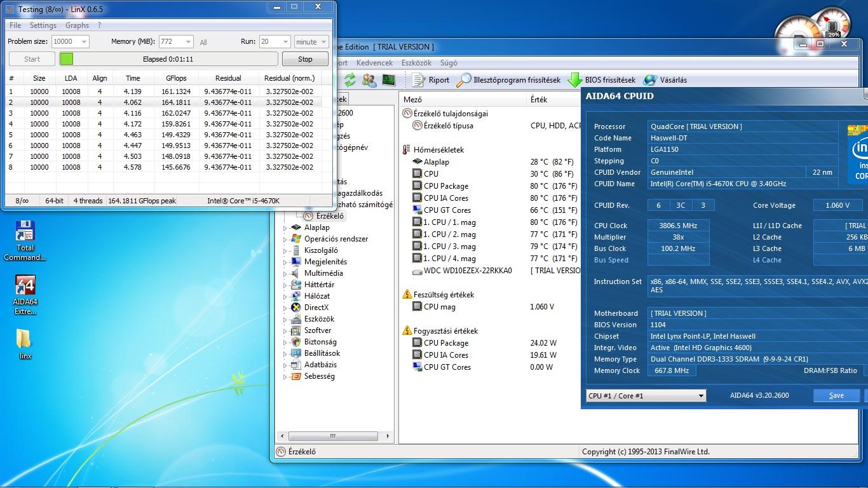Select the CPU Package 80 °C temperature row
Screen dimensions: 868x488
pyautogui.click(x=491, y=186)
